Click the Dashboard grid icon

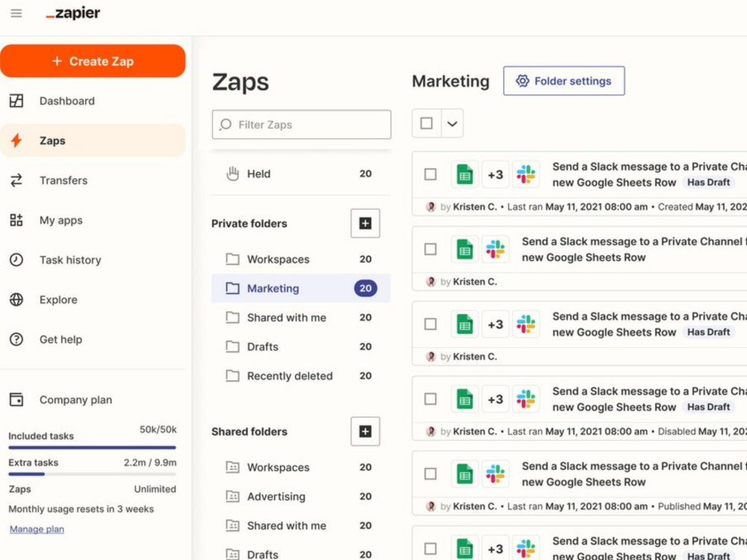16,101
